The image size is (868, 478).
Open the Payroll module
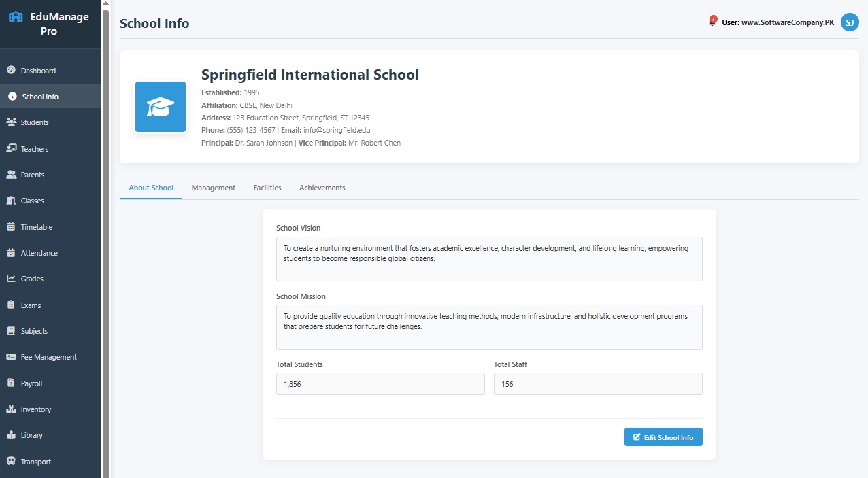[x=31, y=383]
